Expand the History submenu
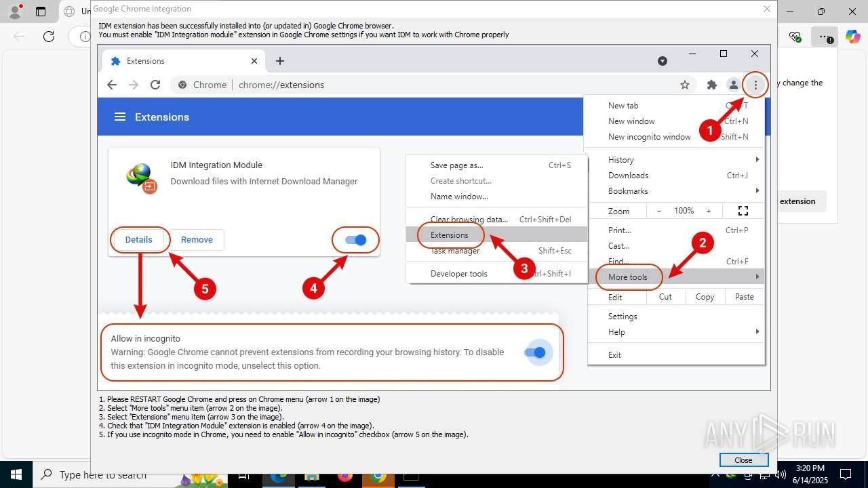 677,160
